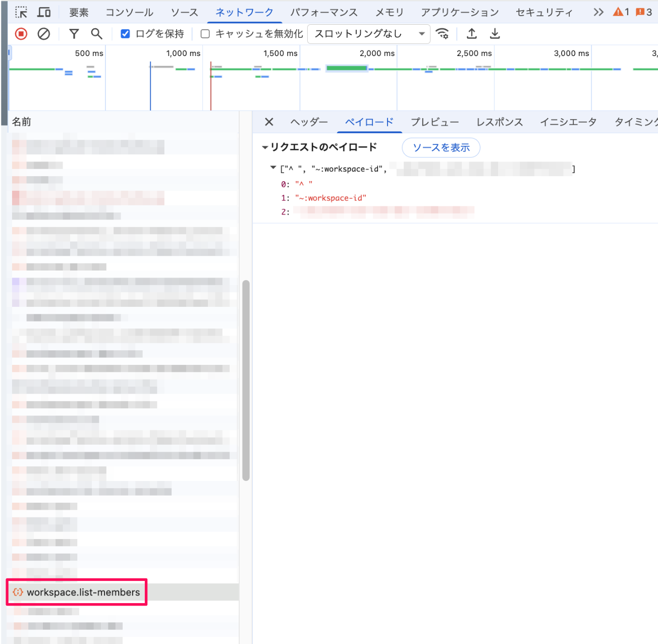
Task: Switch to the Console (コンソール) tab
Action: pyautogui.click(x=129, y=12)
